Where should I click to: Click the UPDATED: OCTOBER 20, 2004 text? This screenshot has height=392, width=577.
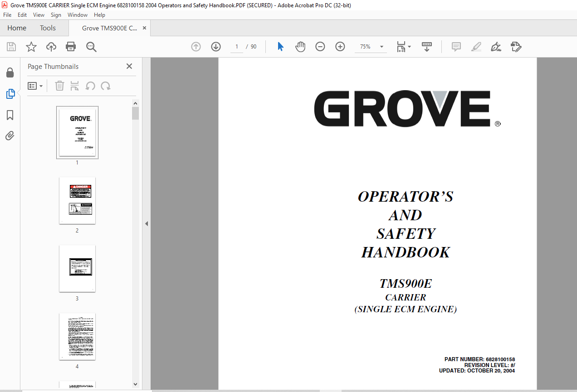[x=477, y=371]
